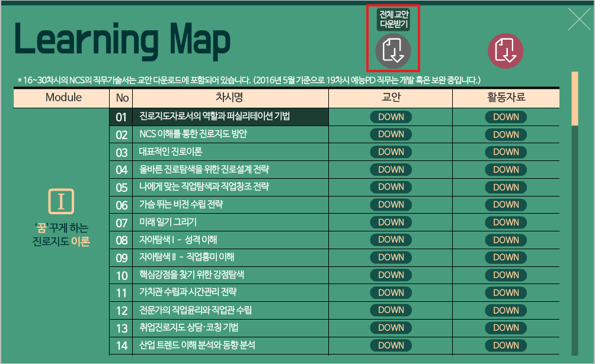Screen dimensions: 595x364
Task: Download 교안 for lesson 01
Action: pyautogui.click(x=391, y=117)
